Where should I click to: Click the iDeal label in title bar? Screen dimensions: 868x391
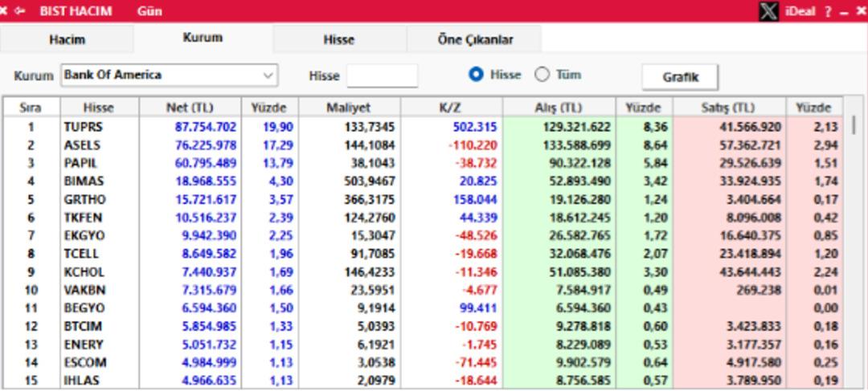click(800, 11)
